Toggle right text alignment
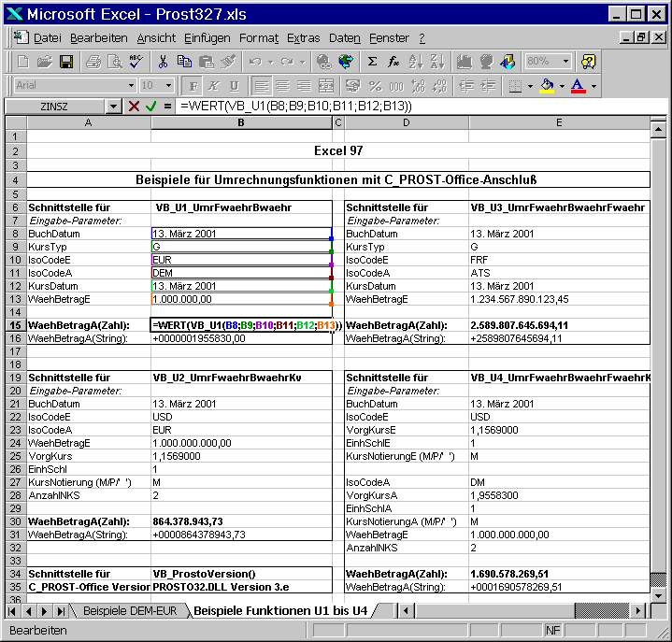This screenshot has height=642, width=672. coord(305,86)
